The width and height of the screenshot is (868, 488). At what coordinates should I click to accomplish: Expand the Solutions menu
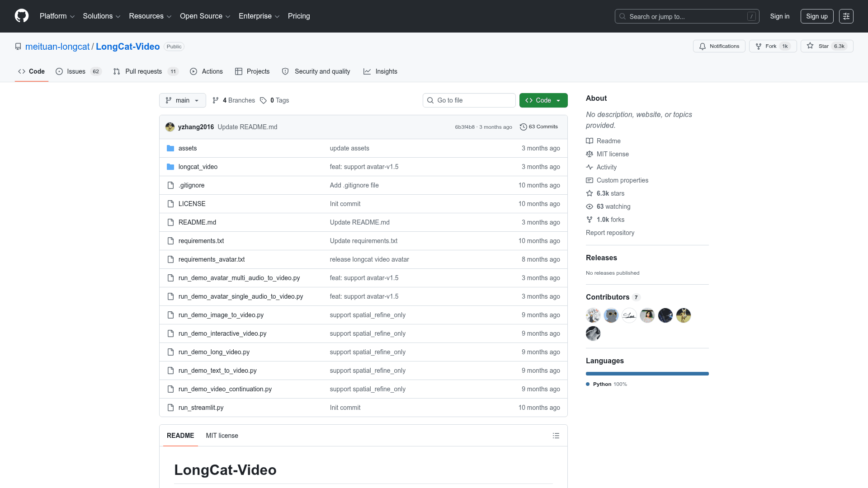pyautogui.click(x=102, y=16)
